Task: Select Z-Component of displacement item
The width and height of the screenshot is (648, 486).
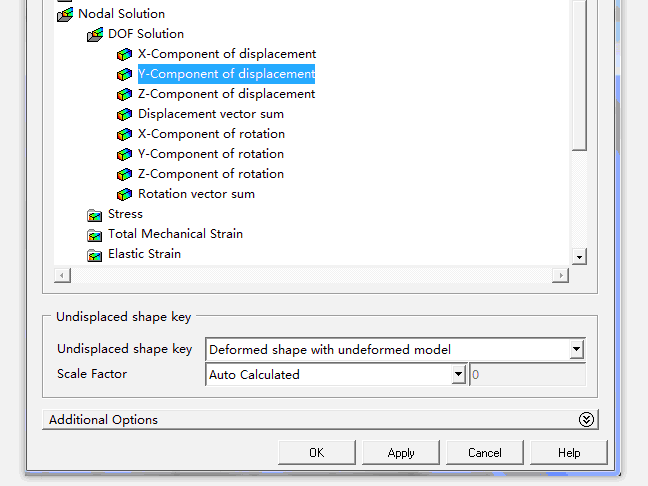Action: click(226, 94)
